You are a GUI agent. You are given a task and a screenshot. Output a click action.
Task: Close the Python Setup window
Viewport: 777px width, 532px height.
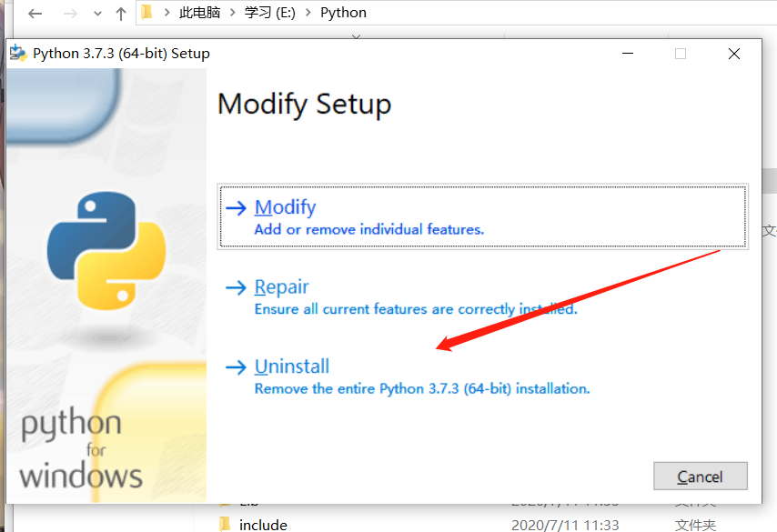pyautogui.click(x=734, y=53)
